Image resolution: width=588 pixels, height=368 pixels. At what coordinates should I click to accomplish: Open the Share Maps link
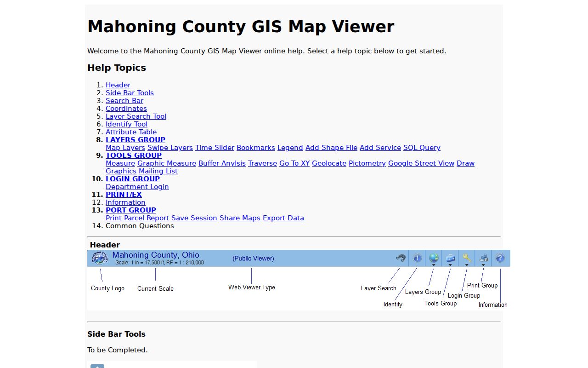pos(240,218)
